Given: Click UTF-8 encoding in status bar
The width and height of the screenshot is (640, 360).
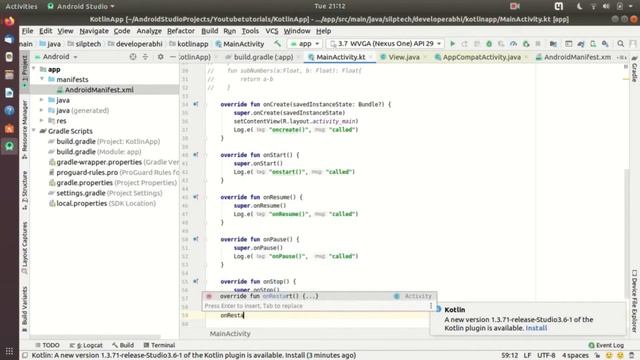Looking at the screenshot, I should [x=546, y=355].
